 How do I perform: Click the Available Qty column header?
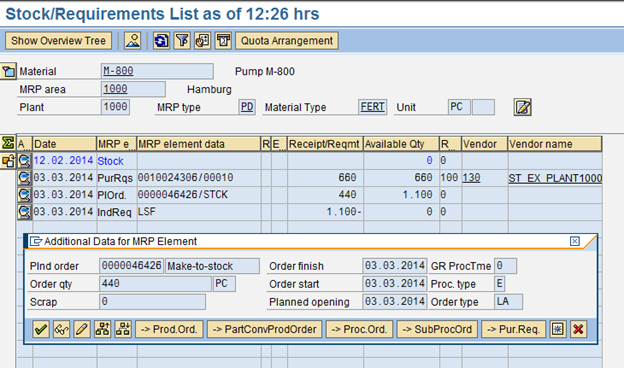click(x=401, y=144)
